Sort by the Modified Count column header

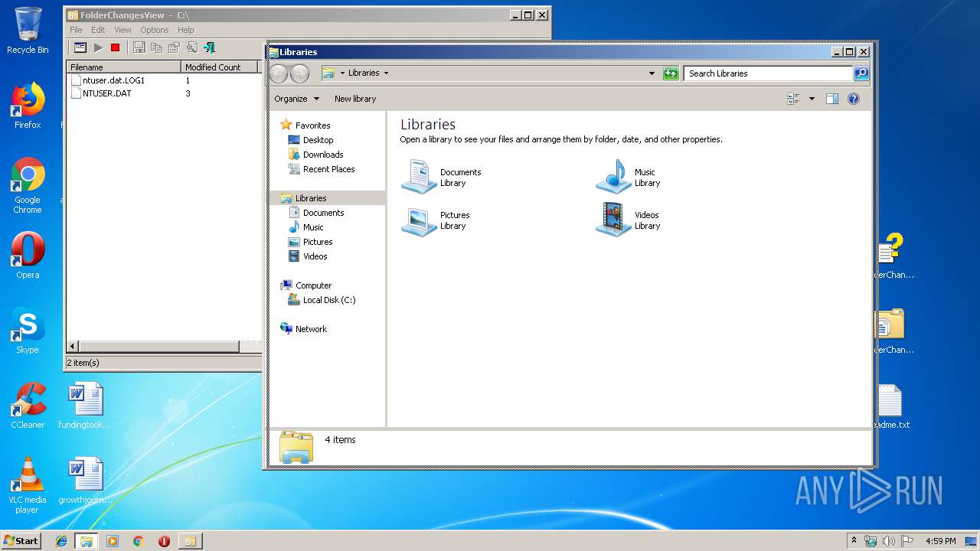[220, 67]
